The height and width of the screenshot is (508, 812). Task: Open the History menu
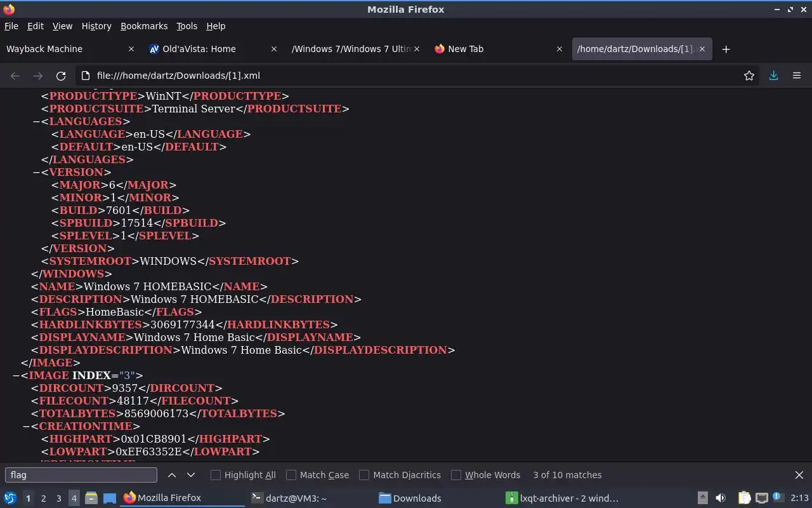[96, 26]
